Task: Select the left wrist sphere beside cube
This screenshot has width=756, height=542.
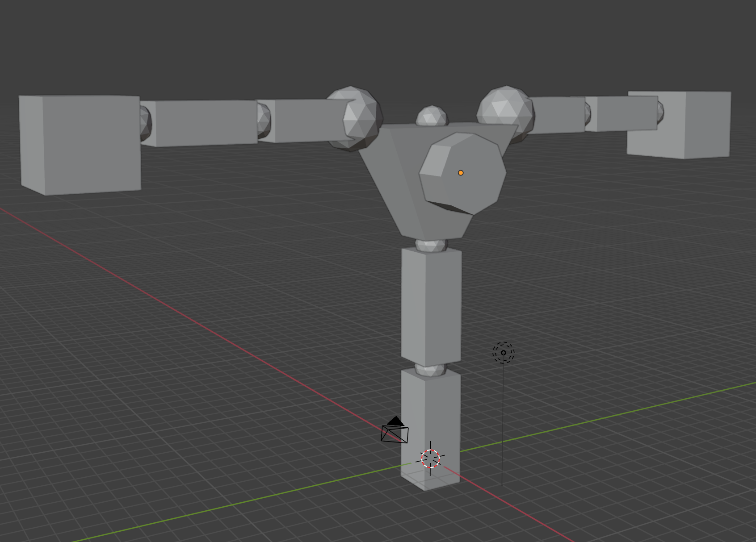Action: point(146,124)
